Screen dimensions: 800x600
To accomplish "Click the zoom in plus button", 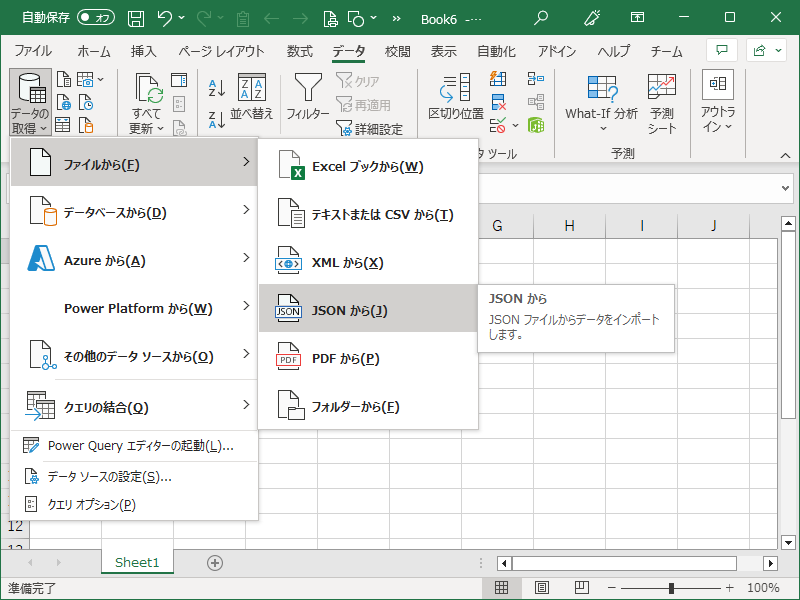I will 730,588.
